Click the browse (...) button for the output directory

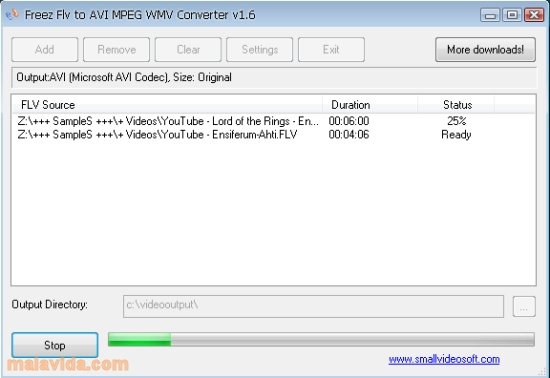(524, 306)
